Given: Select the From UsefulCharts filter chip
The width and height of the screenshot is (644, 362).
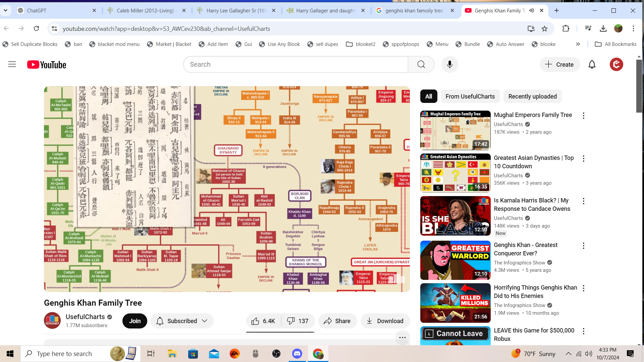Looking at the screenshot, I should (470, 97).
